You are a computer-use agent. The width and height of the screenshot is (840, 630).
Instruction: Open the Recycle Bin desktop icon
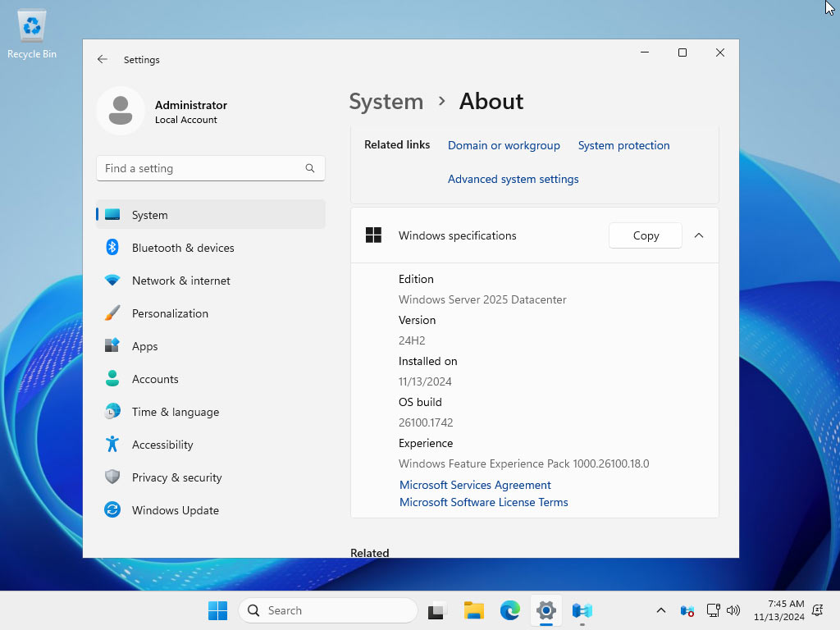click(x=32, y=34)
